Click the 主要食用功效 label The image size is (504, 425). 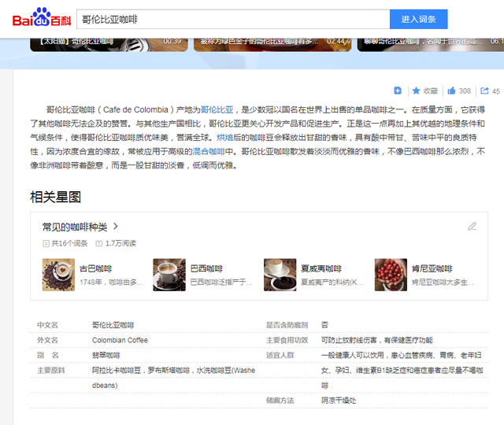(287, 340)
